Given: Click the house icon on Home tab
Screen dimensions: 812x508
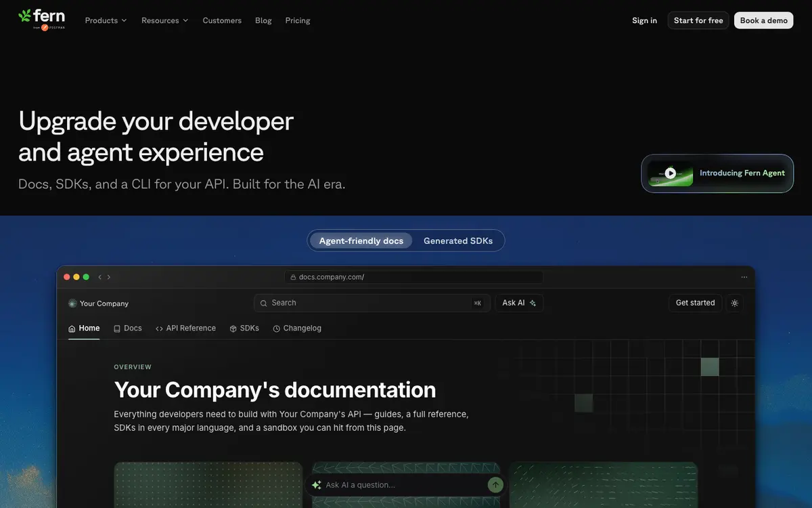Looking at the screenshot, I should tap(72, 329).
